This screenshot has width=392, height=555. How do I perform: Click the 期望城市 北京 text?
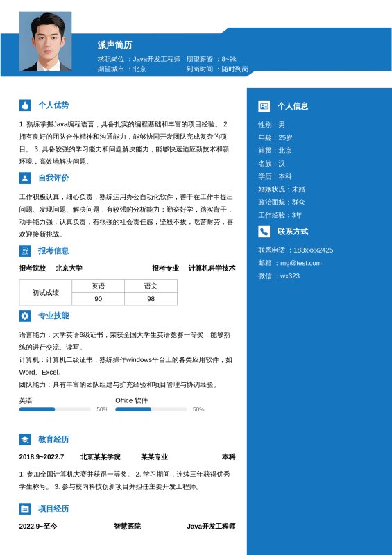pyautogui.click(x=122, y=69)
